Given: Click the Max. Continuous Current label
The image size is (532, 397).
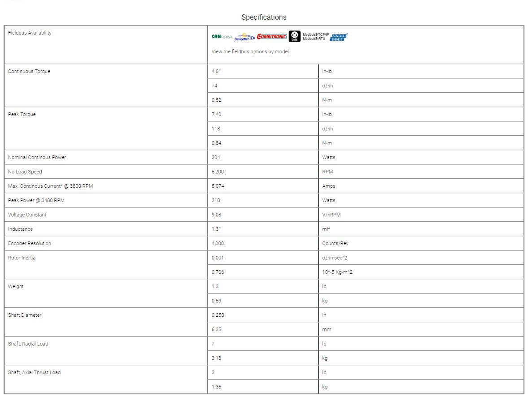Looking at the screenshot, I should 50,186.
